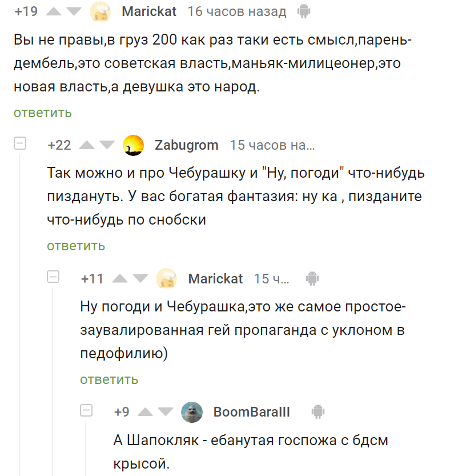Click Android icon next to BoomBaraIII's name
The width and height of the screenshot is (462, 476).
[x=318, y=411]
